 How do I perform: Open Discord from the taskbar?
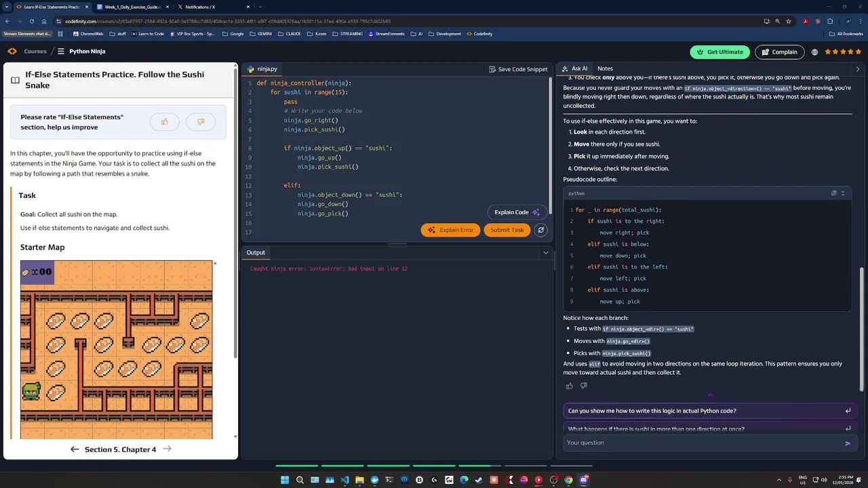tap(583, 480)
